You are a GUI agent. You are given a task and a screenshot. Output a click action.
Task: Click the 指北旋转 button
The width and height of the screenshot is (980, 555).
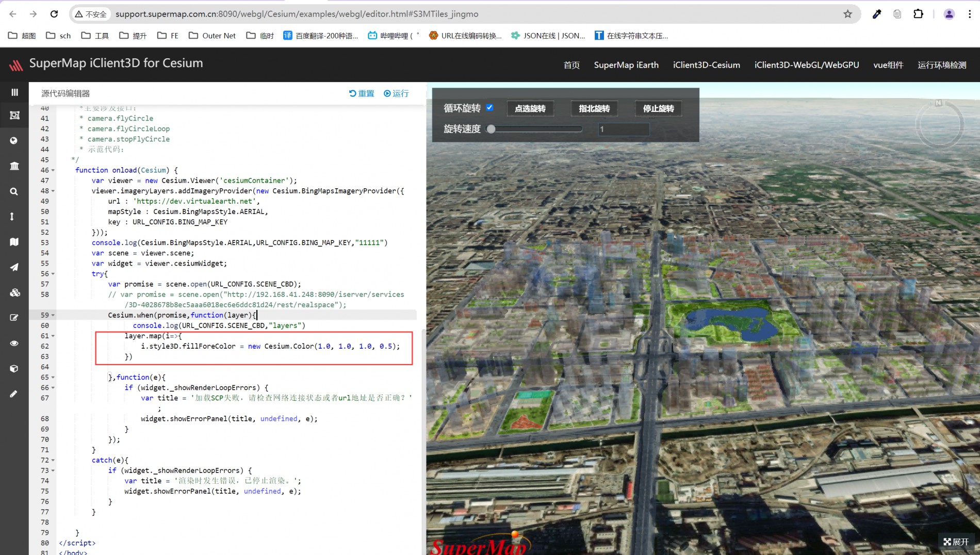tap(594, 108)
